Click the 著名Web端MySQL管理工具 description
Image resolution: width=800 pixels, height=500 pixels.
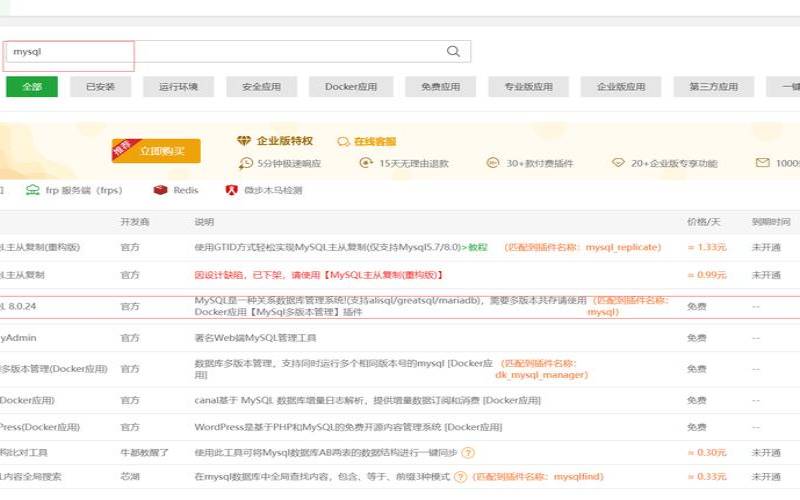(x=255, y=338)
